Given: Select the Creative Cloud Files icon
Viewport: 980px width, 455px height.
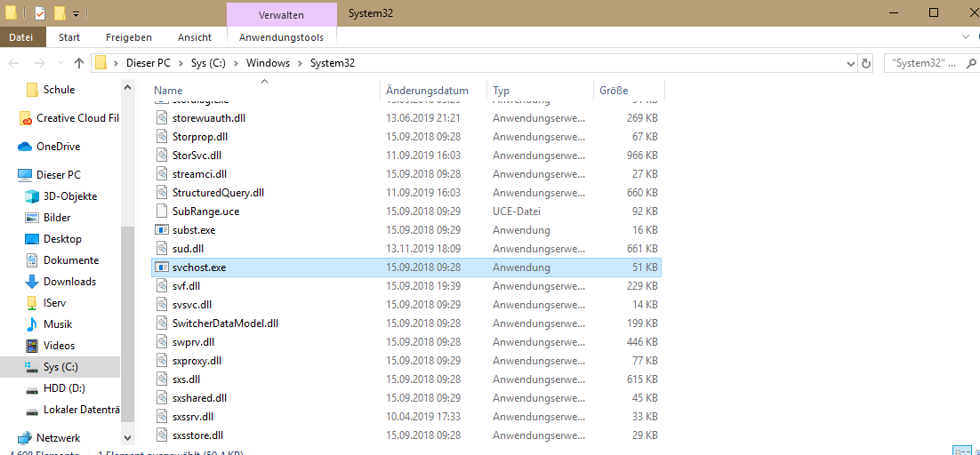Looking at the screenshot, I should [25, 118].
